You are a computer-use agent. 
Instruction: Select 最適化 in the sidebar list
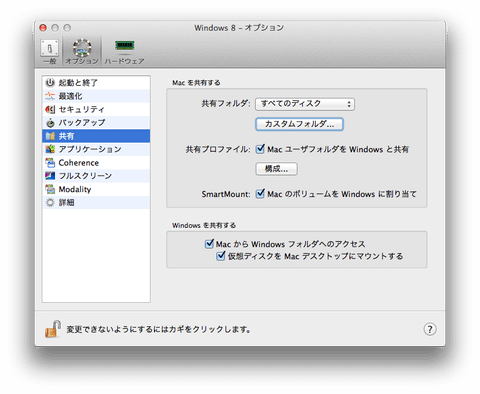96,96
